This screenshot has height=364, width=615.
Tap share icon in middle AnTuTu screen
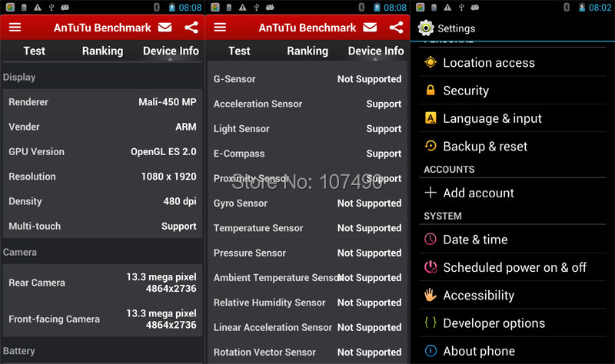point(396,27)
